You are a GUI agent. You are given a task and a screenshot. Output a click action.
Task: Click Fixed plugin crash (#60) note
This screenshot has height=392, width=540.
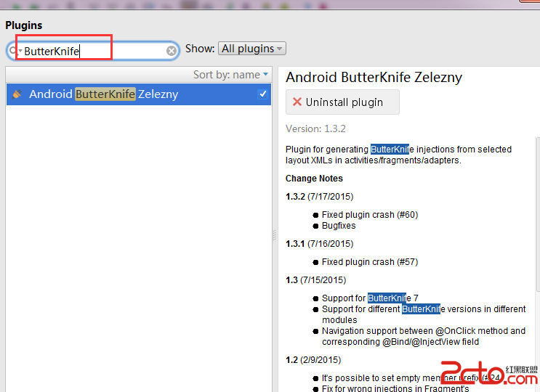pyautogui.click(x=370, y=215)
